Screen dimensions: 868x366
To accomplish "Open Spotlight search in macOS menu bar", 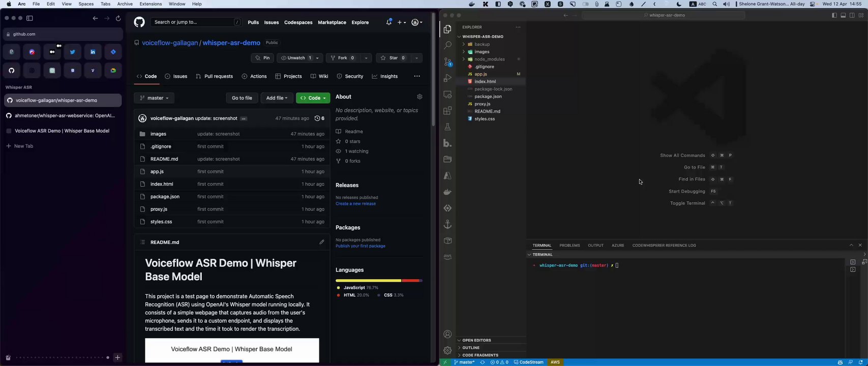I will click(715, 4).
